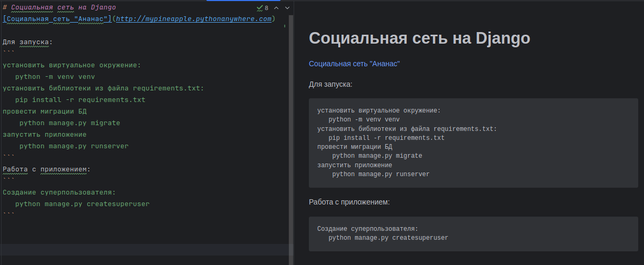This screenshot has height=265, width=644.
Task: Open the typo inspection widget showing 8
Action: coord(262,8)
